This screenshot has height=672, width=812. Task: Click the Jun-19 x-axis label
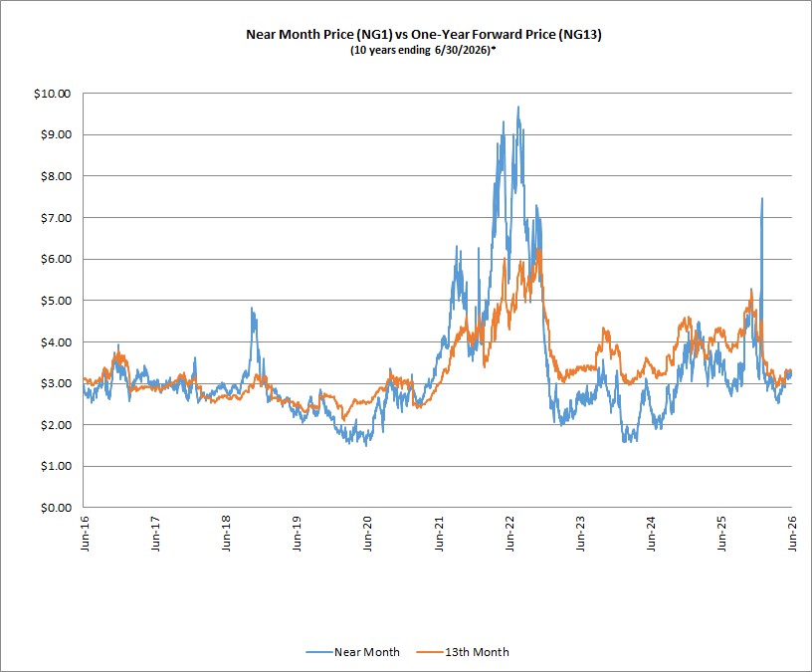click(x=297, y=534)
